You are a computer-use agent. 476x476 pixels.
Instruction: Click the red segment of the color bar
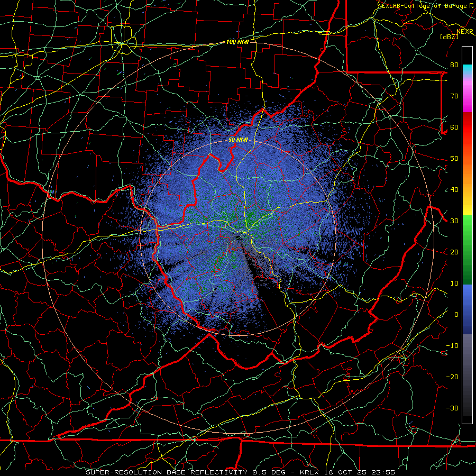click(x=467, y=127)
